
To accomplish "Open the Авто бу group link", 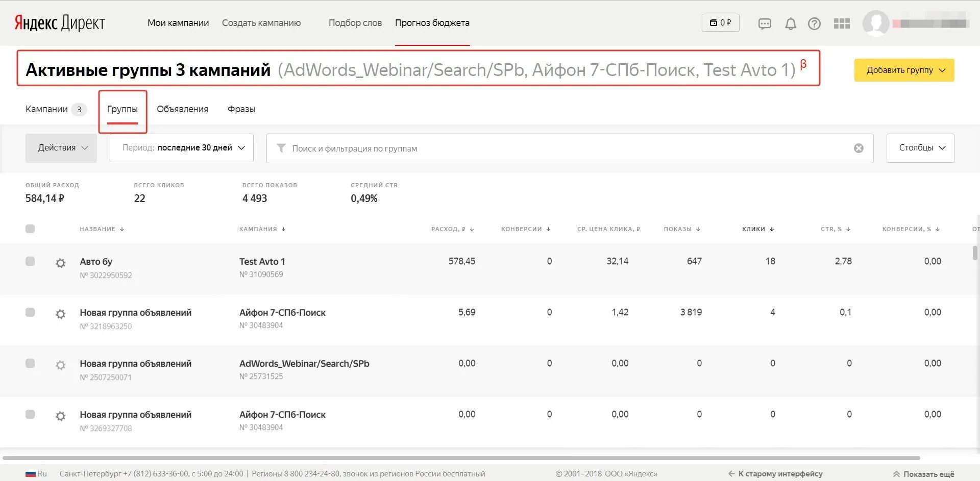I will (96, 262).
